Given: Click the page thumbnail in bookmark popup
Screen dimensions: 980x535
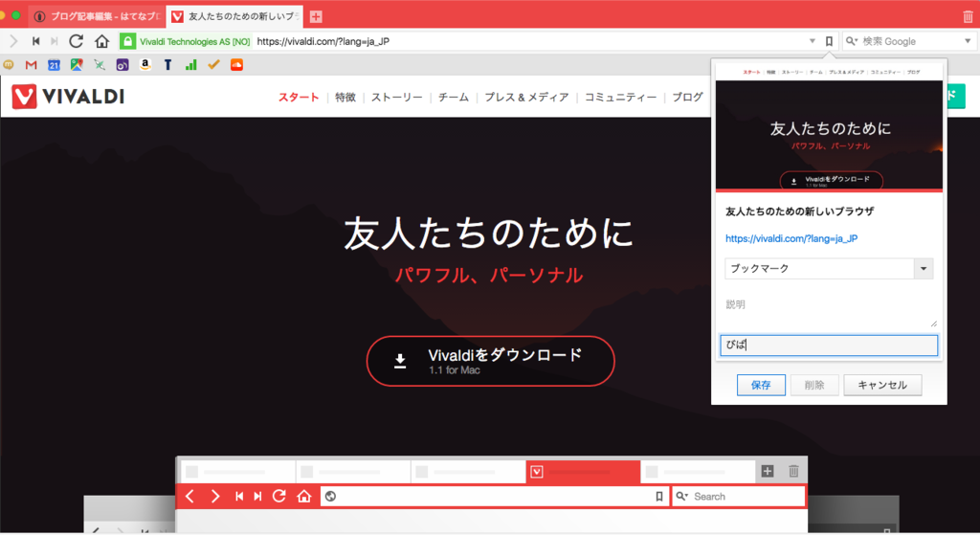Looking at the screenshot, I should pos(829,128).
